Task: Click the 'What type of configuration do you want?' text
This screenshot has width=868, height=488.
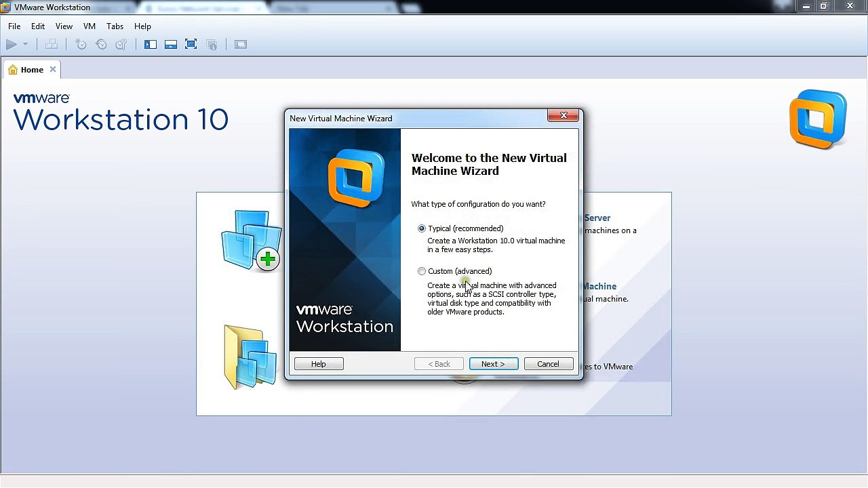Action: click(x=478, y=204)
